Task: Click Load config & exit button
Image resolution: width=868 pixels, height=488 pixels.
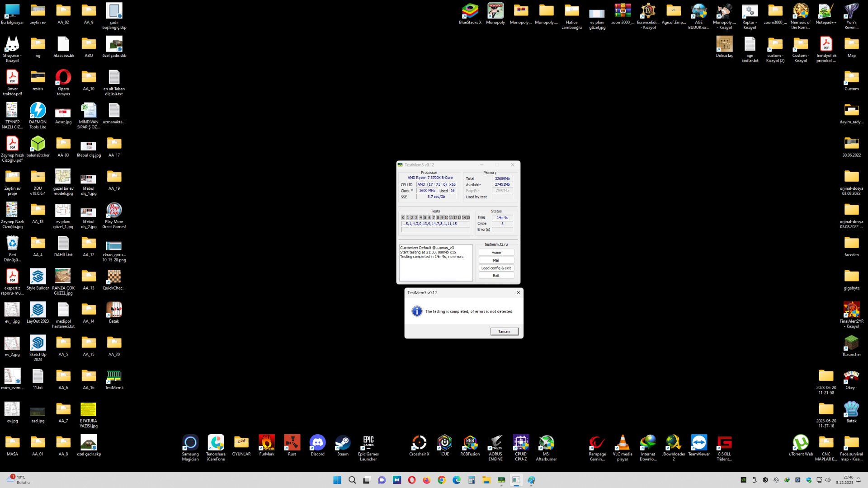Action: point(496,268)
